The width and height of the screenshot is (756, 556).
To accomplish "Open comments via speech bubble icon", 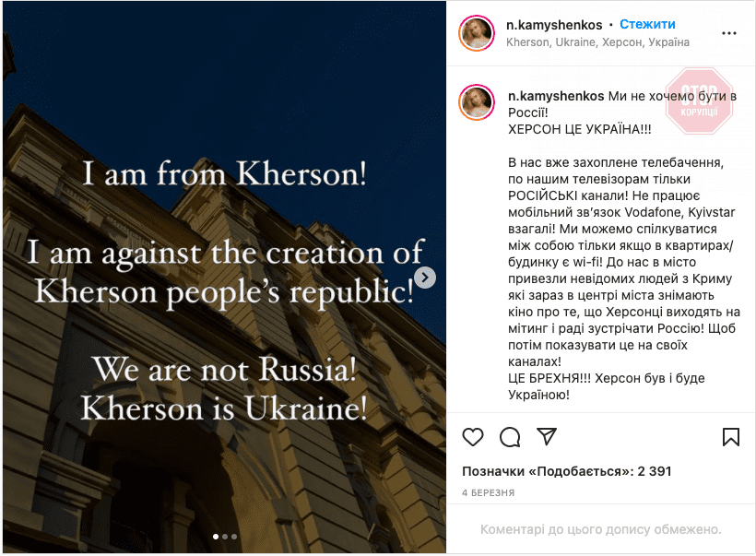I will (510, 436).
